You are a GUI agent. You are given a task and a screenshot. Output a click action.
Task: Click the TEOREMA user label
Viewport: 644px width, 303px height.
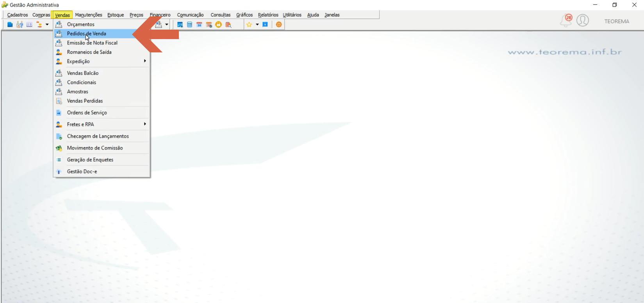(x=617, y=21)
